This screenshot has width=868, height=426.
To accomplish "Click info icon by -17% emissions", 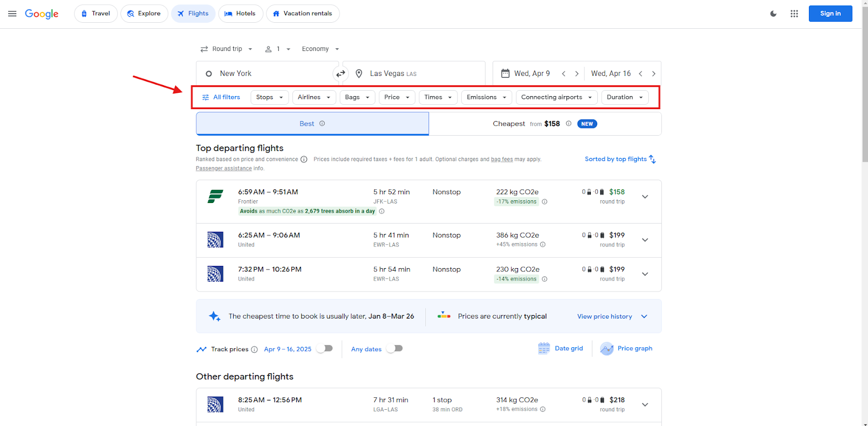I will [545, 202].
